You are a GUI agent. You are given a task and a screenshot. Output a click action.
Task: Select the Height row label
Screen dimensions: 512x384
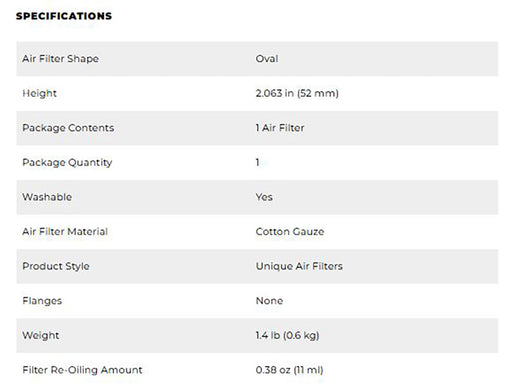pyautogui.click(x=39, y=93)
